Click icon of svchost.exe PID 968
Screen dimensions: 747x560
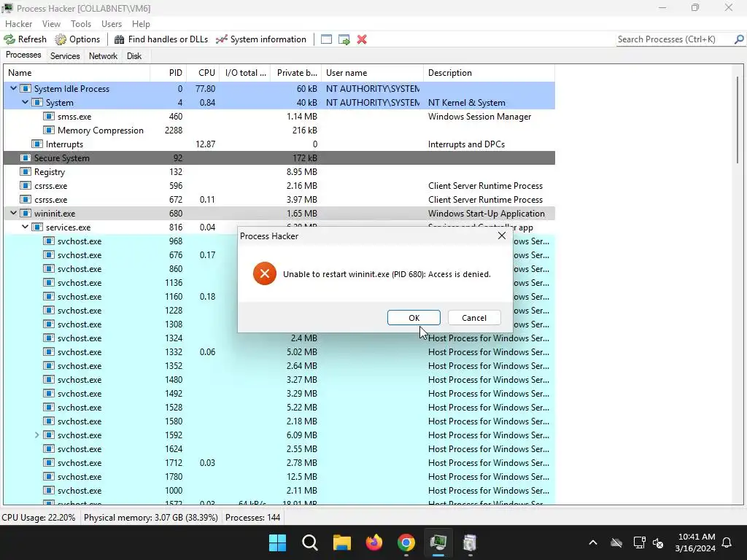coord(49,241)
